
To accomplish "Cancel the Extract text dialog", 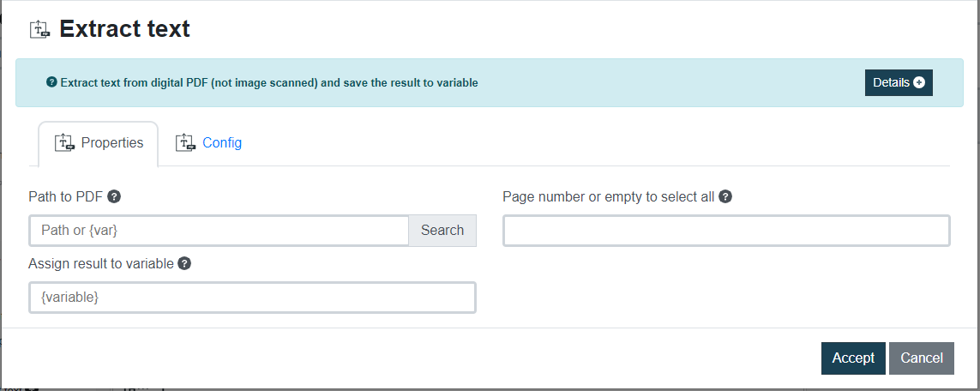I will (x=921, y=358).
